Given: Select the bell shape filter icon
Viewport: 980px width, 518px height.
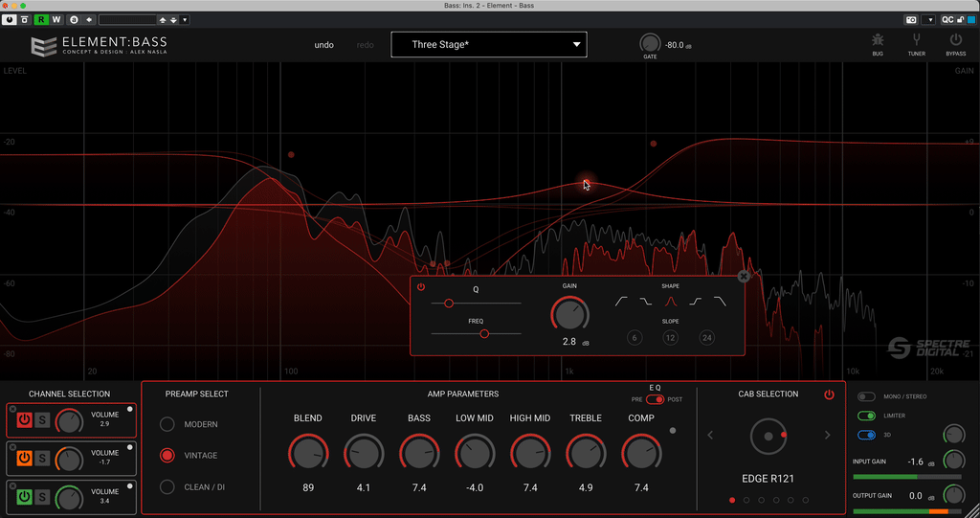Looking at the screenshot, I should [670, 302].
